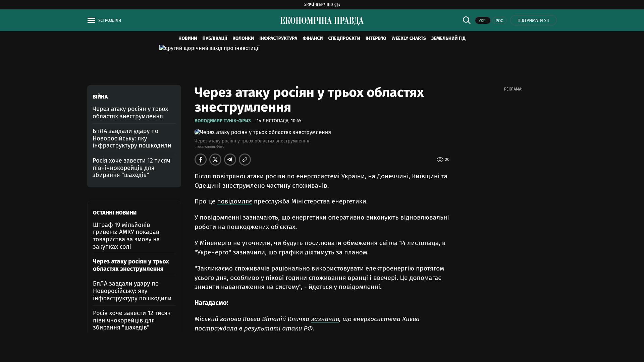Copy article link icon
Image resolution: width=644 pixels, height=362 pixels.
tap(245, 160)
